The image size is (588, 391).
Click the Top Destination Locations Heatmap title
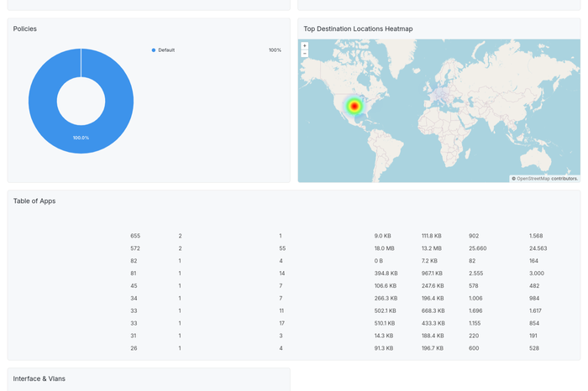coord(358,29)
